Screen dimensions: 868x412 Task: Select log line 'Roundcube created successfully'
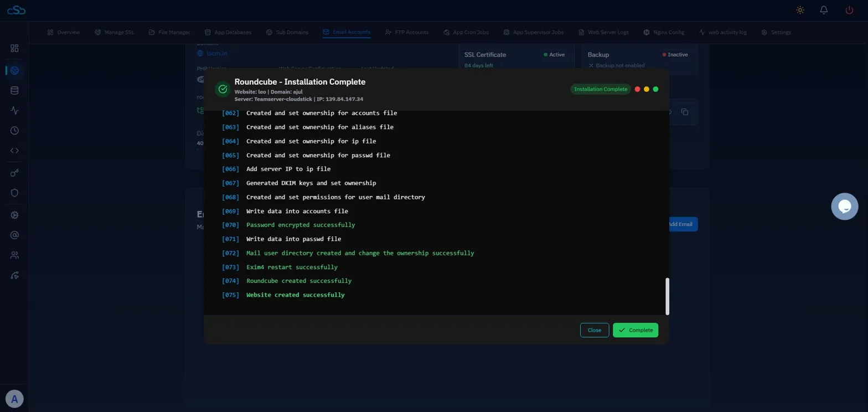299,281
